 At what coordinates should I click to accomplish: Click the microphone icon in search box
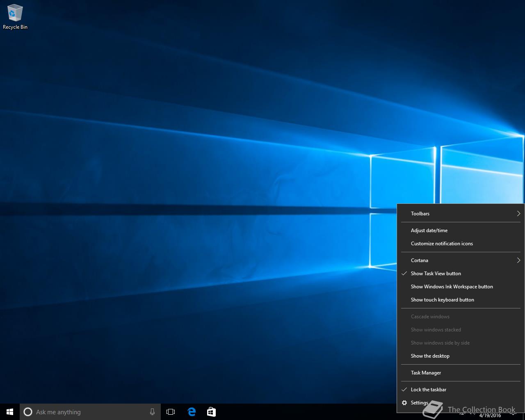tap(152, 412)
